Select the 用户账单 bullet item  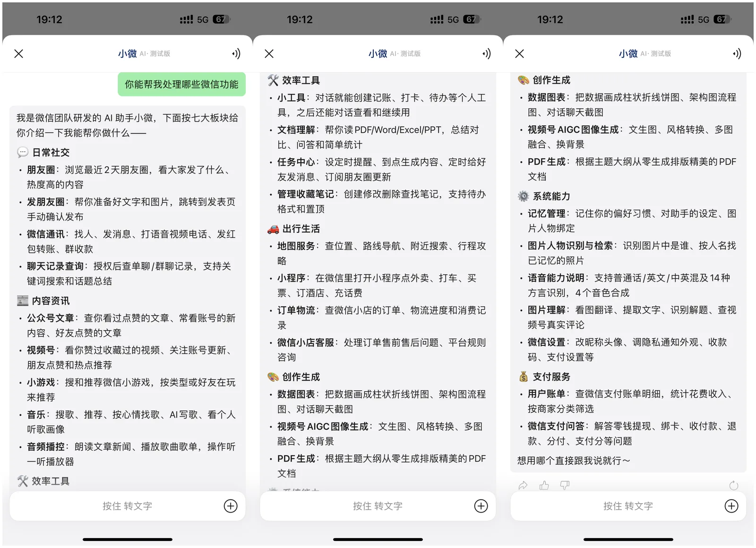pyautogui.click(x=628, y=401)
